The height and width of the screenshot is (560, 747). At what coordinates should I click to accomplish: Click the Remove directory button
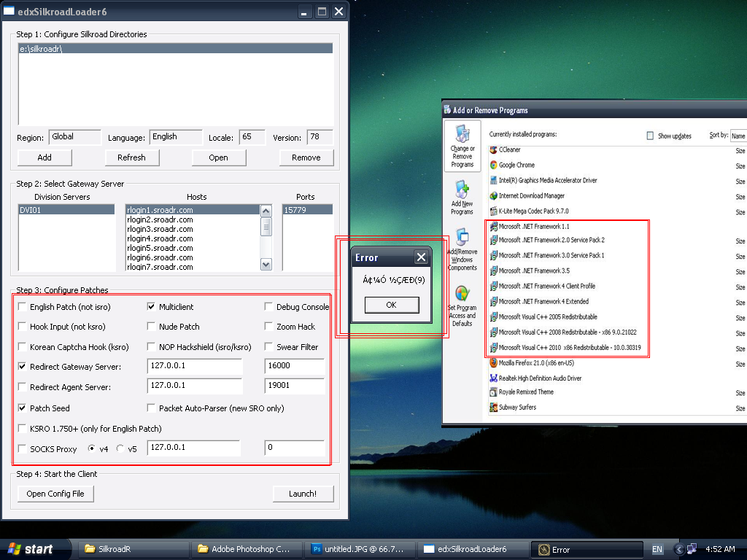tap(306, 157)
